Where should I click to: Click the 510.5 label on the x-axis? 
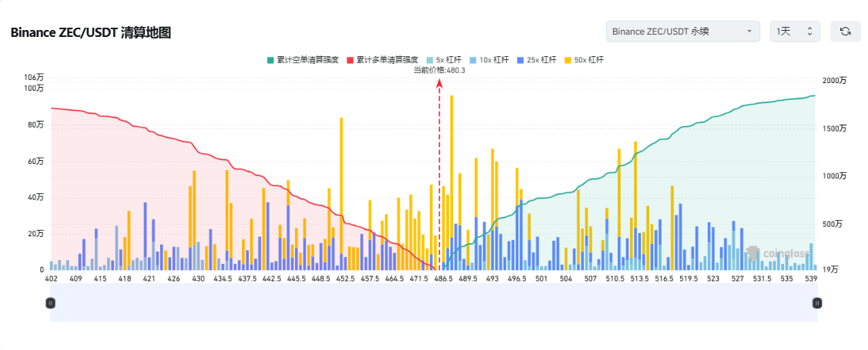point(615,278)
